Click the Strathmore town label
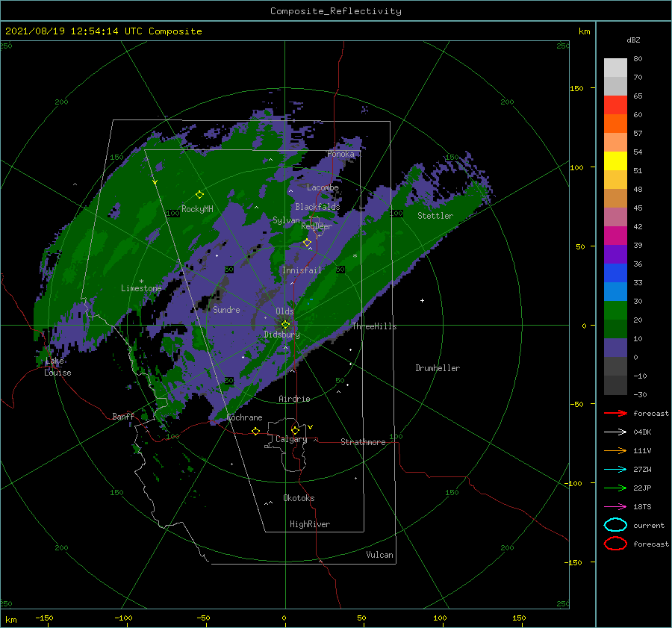 (363, 442)
